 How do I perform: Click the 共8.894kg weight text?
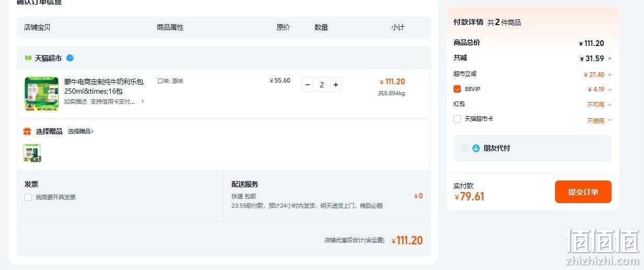[392, 93]
